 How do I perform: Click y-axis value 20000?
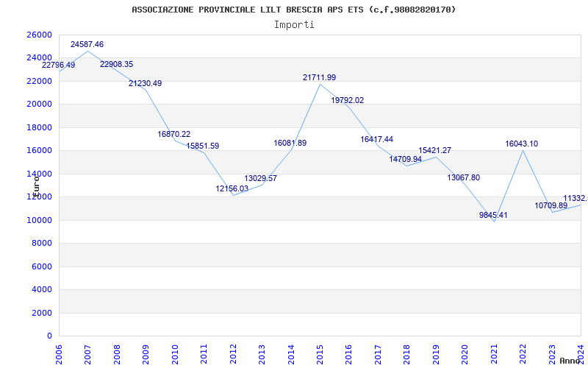[39, 105]
